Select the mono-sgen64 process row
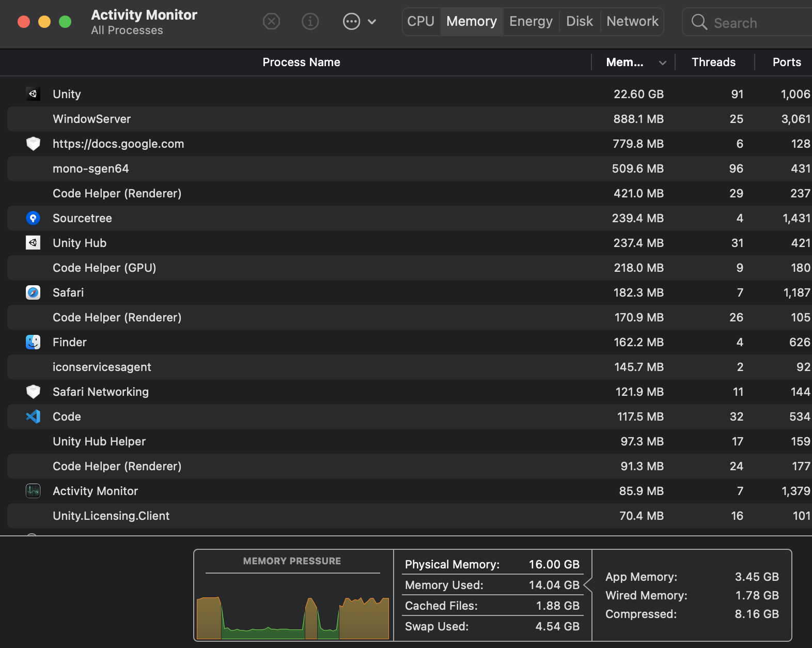The height and width of the screenshot is (648, 812). click(410, 168)
